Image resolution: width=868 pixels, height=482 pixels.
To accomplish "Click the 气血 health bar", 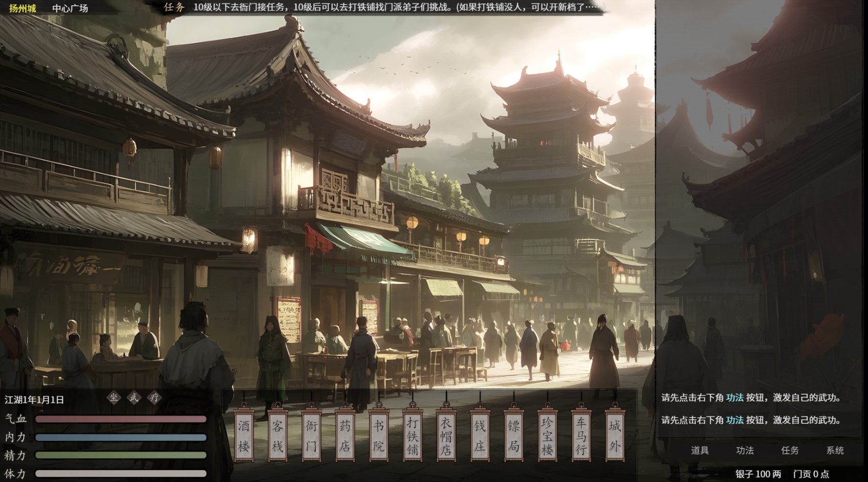I will point(121,419).
